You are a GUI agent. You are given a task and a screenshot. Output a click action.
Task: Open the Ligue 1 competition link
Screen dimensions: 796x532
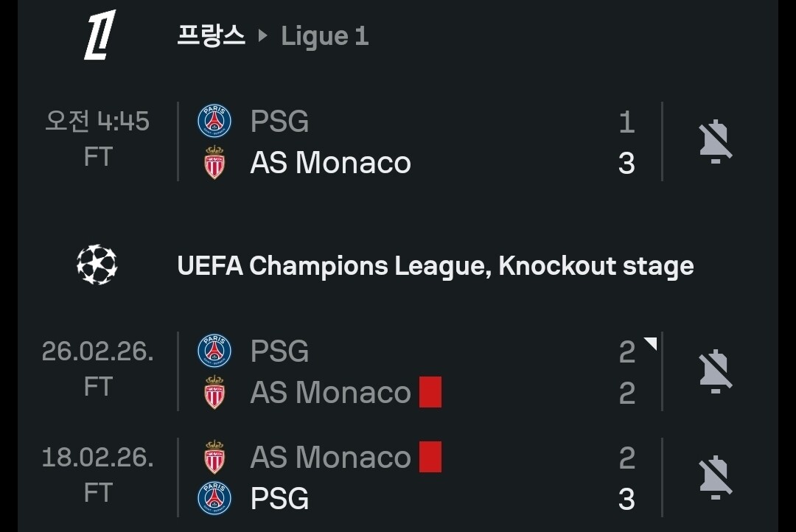(x=324, y=36)
